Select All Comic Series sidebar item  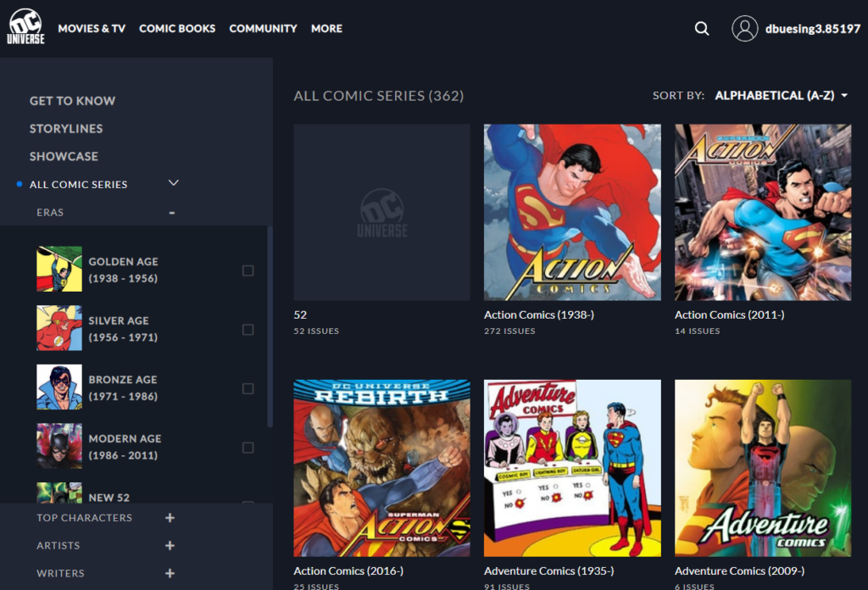[79, 184]
